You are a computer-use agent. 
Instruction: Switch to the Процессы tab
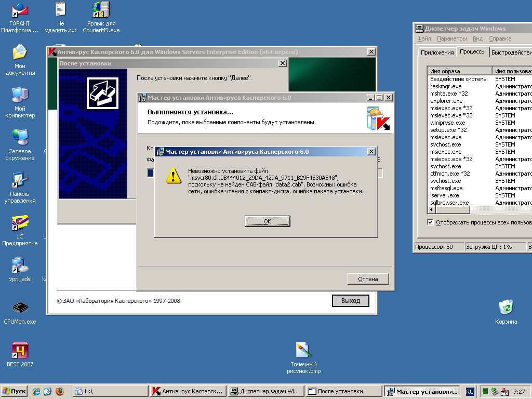click(x=473, y=51)
